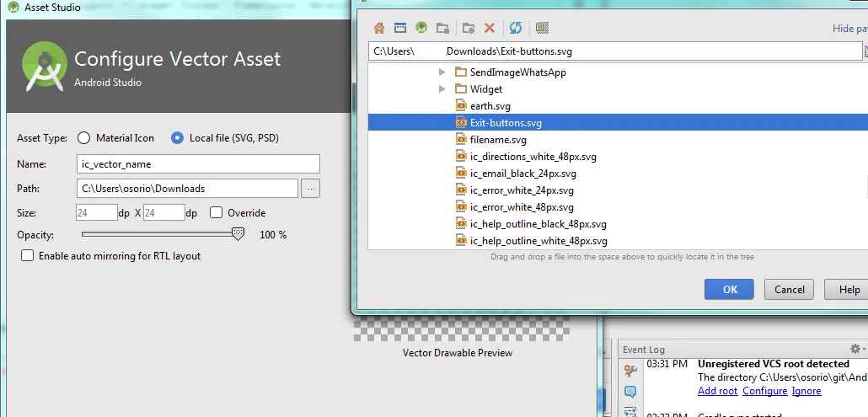868x417 pixels.
Task: Click Ignore link in Event Log
Action: [x=806, y=390]
